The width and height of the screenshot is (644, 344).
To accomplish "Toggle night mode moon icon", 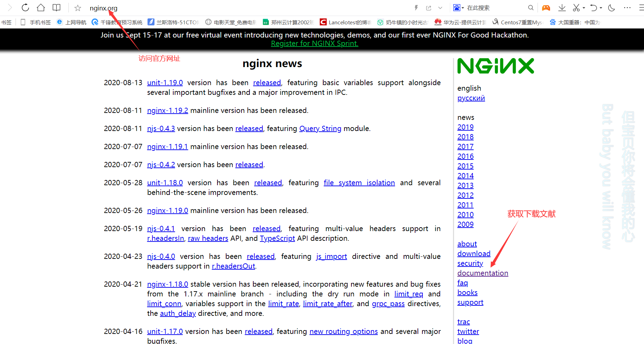I will pyautogui.click(x=612, y=8).
